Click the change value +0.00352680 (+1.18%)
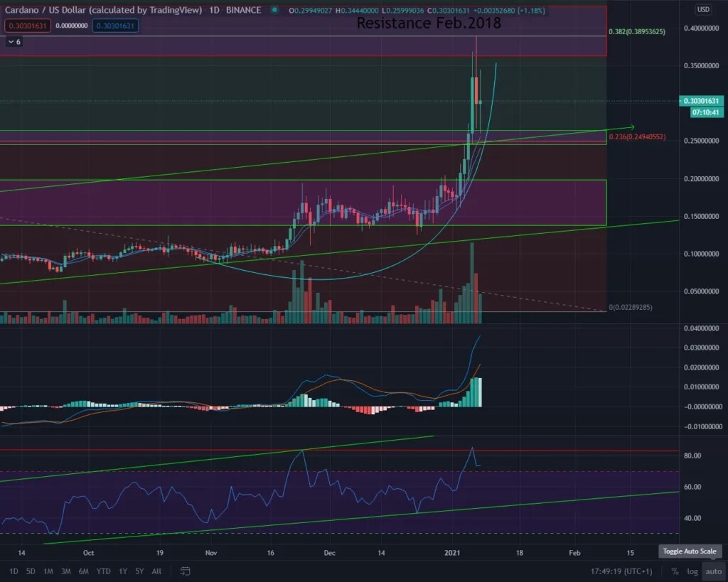Viewport: 728px width, 582px height. point(509,10)
